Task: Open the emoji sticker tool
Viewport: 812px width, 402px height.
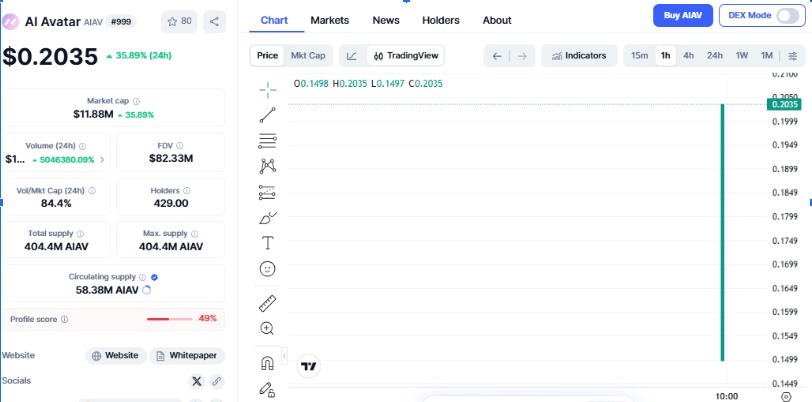Action: [267, 269]
